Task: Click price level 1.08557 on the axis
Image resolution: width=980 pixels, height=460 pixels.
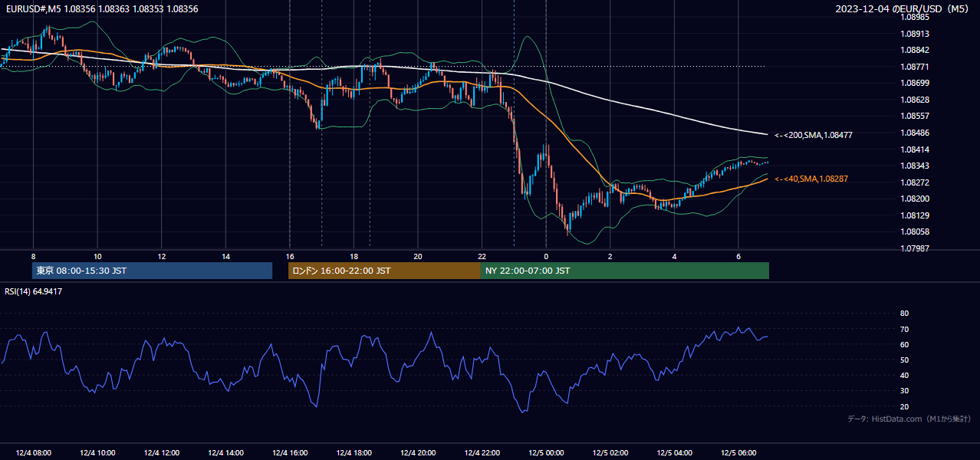Action: pyautogui.click(x=914, y=116)
